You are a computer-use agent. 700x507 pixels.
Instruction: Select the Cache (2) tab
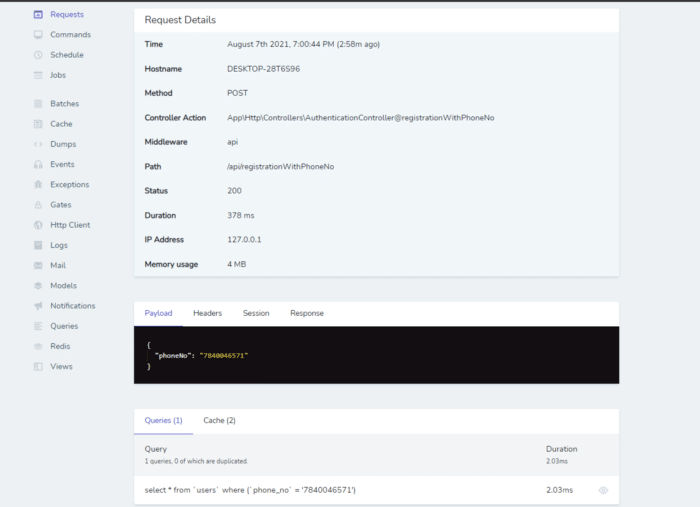(x=220, y=420)
